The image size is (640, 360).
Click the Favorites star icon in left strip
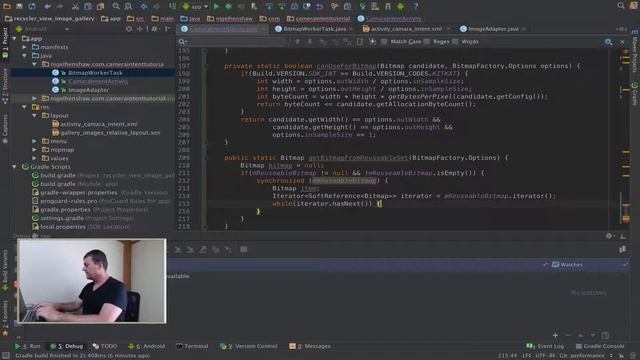click(5, 333)
